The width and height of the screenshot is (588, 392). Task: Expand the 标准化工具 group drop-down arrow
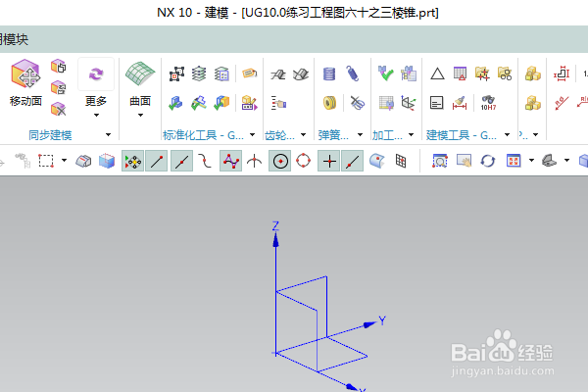(253, 134)
